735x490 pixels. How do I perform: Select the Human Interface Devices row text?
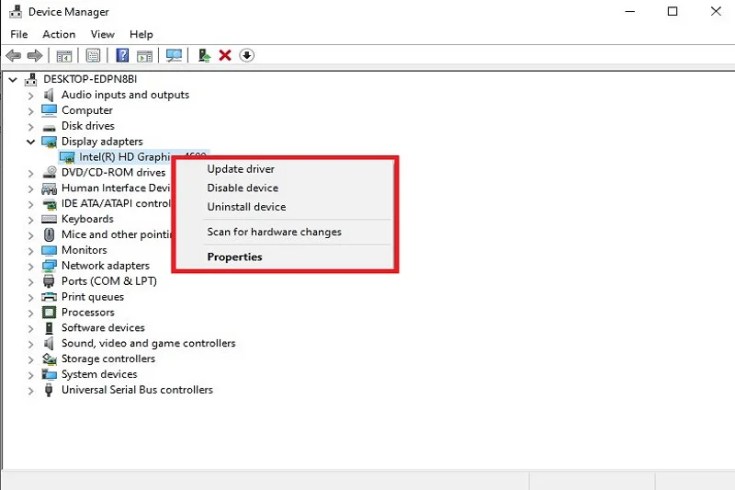[x=116, y=188]
